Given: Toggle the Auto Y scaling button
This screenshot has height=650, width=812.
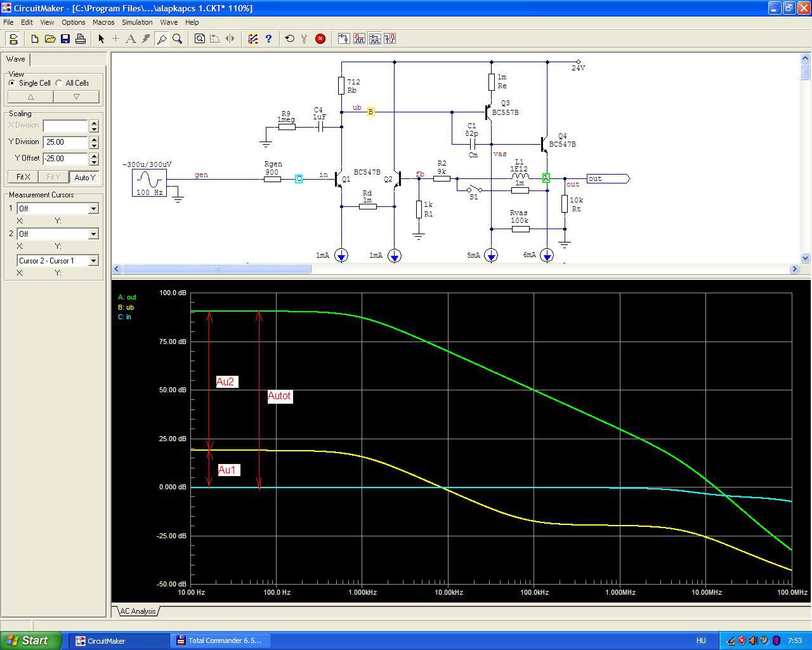Looking at the screenshot, I should pyautogui.click(x=84, y=177).
